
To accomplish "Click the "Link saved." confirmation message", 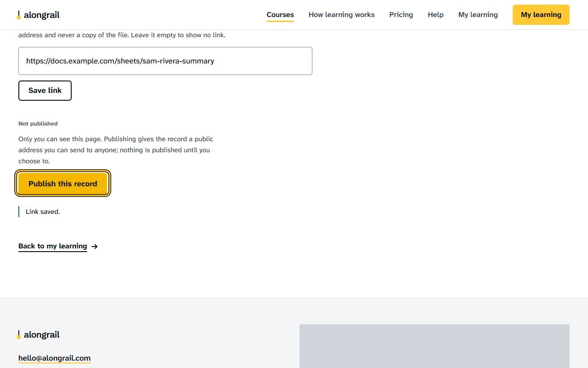I will [x=43, y=212].
